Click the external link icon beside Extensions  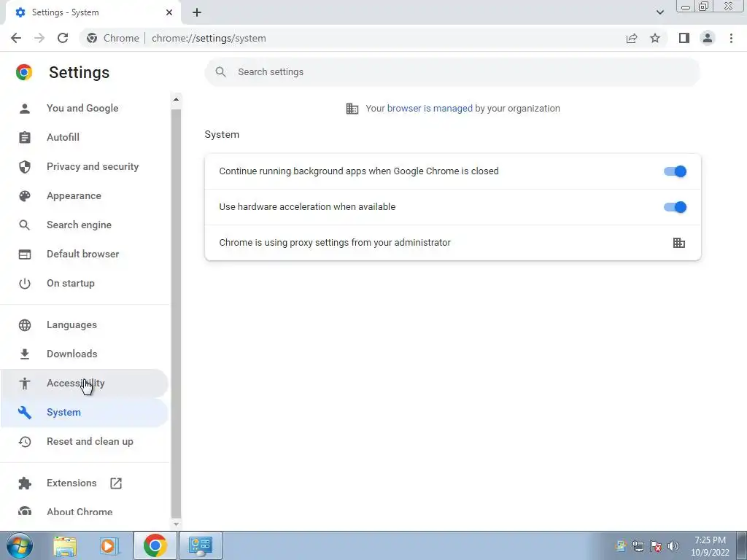point(116,483)
